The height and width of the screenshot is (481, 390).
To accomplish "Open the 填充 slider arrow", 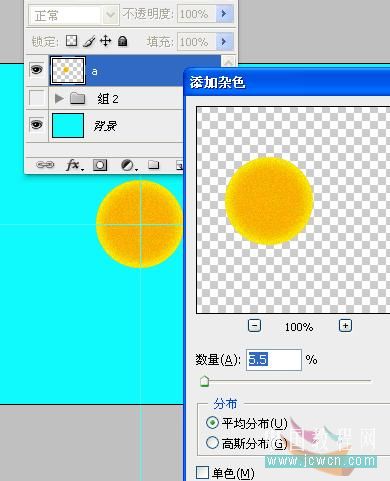I will tap(224, 42).
